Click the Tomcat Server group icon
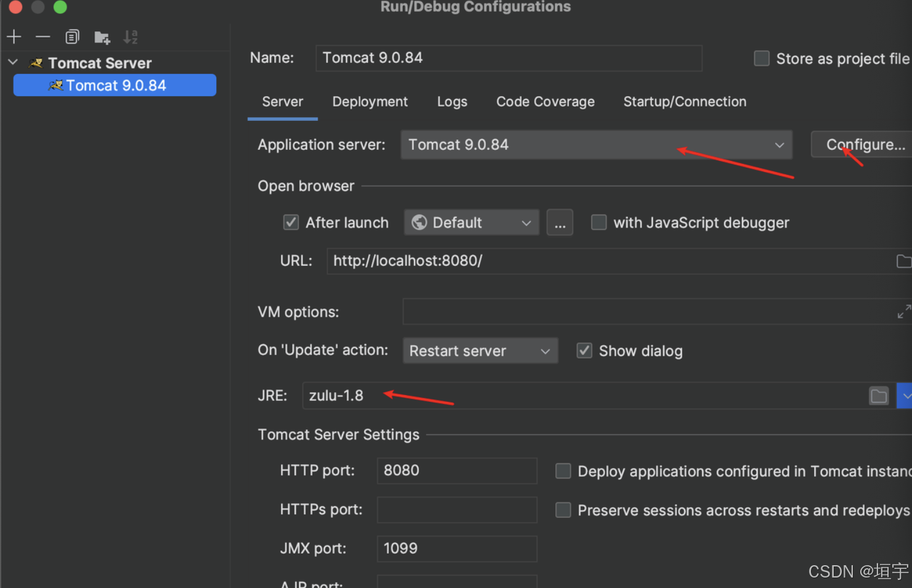 click(x=36, y=63)
